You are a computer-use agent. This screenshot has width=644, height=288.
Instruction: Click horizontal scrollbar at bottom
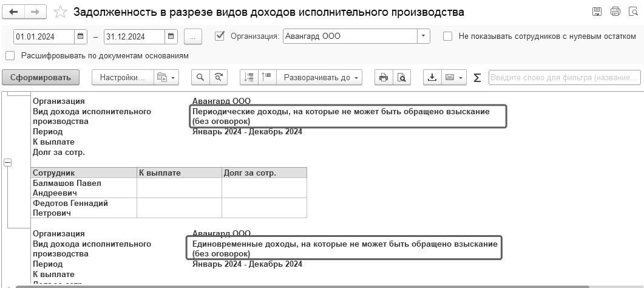click(302, 286)
